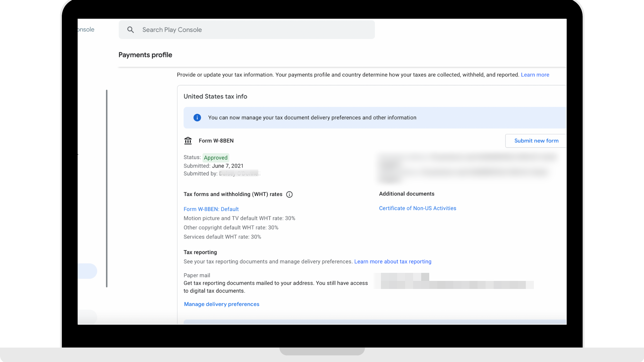This screenshot has width=644, height=362.
Task: Select the highlighted blue sidebar menu item
Action: [x=87, y=271]
